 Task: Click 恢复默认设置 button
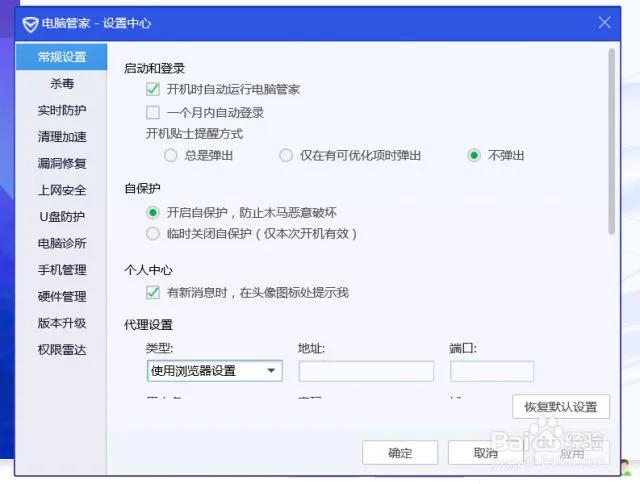coord(561,406)
